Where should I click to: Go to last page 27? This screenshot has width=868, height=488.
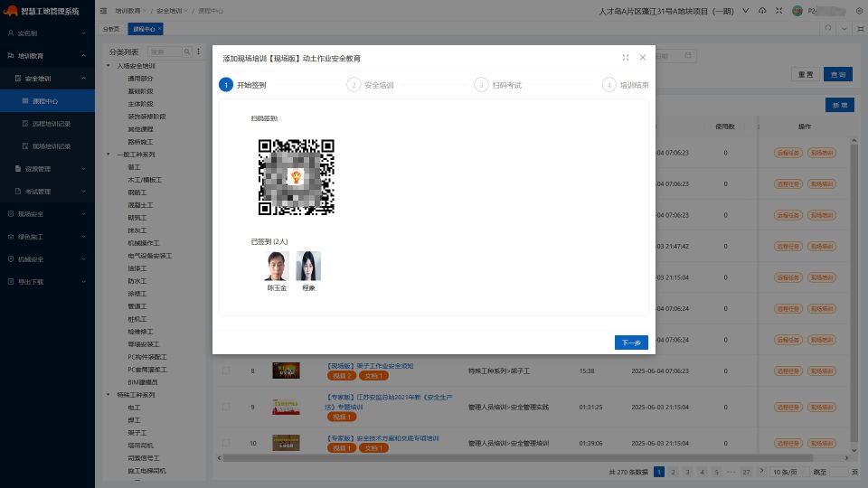coord(746,472)
